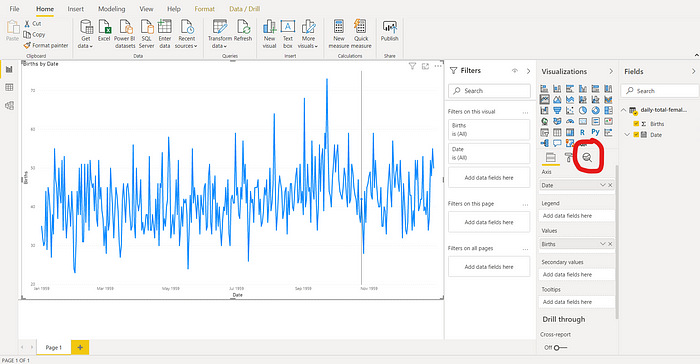Open the File menu
Viewport: 700px width, 364px height.
click(x=14, y=9)
